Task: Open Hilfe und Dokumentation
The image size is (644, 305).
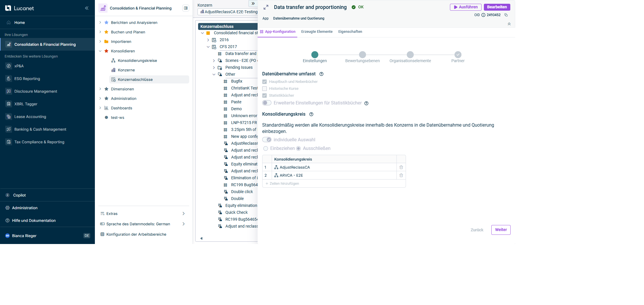Action: tap(34, 220)
